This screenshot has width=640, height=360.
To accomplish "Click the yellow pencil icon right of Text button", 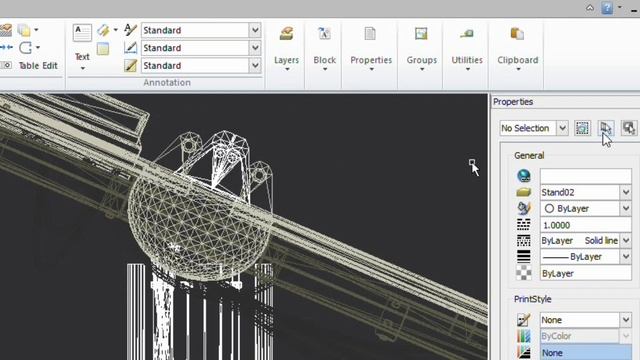I will (103, 30).
